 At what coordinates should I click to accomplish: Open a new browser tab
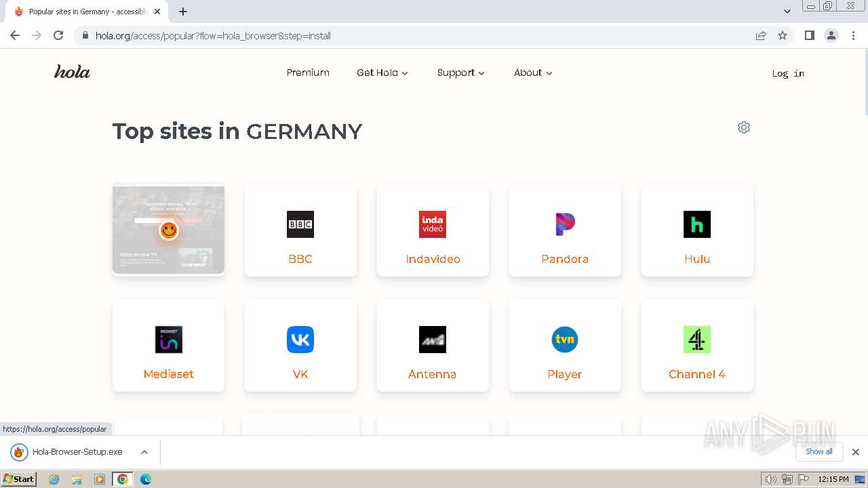[x=183, y=12]
